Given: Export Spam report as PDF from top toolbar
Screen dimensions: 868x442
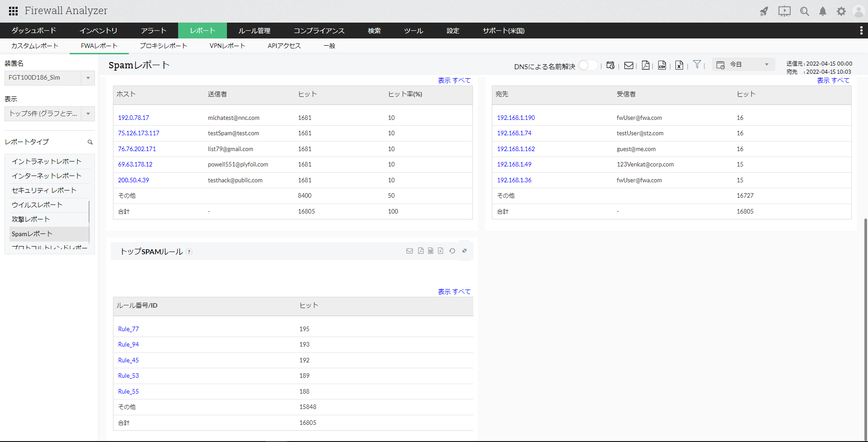Looking at the screenshot, I should click(646, 66).
